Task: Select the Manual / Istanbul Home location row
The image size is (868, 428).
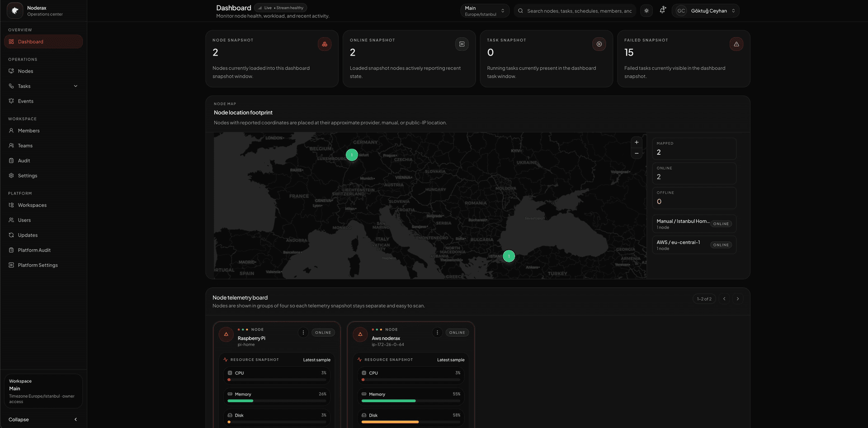Action: click(x=694, y=224)
